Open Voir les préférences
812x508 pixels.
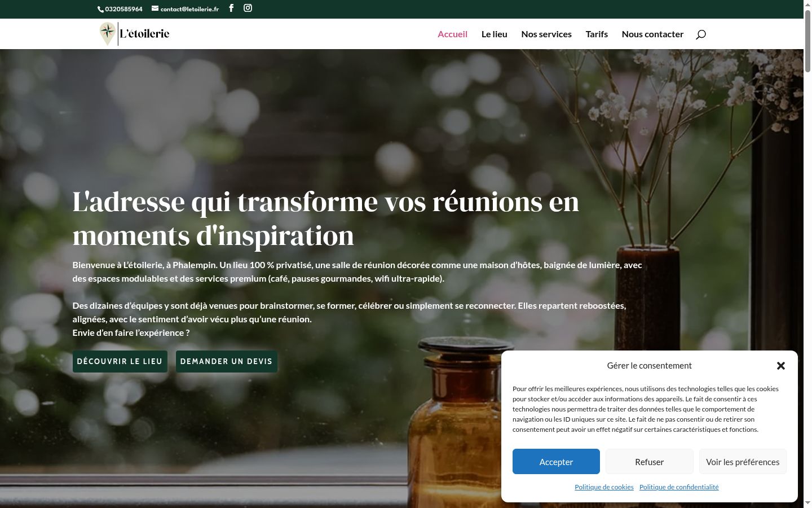tap(743, 462)
